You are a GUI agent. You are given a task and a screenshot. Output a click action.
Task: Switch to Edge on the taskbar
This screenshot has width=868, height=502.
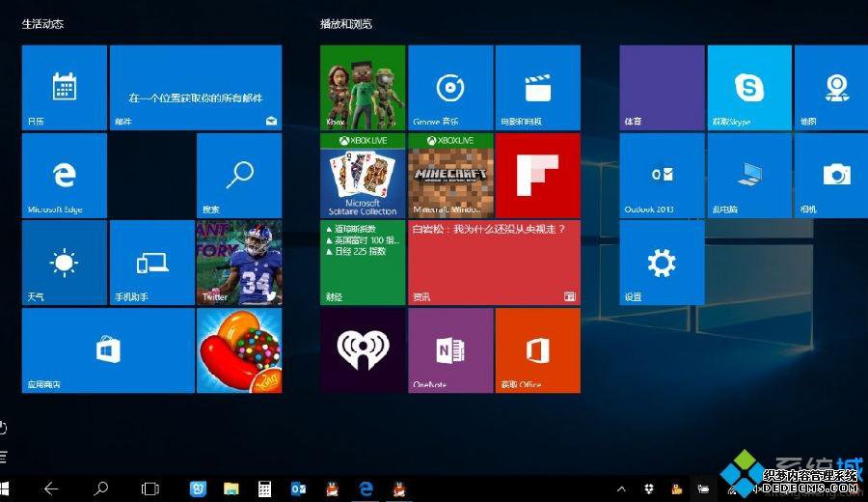pyautogui.click(x=366, y=488)
